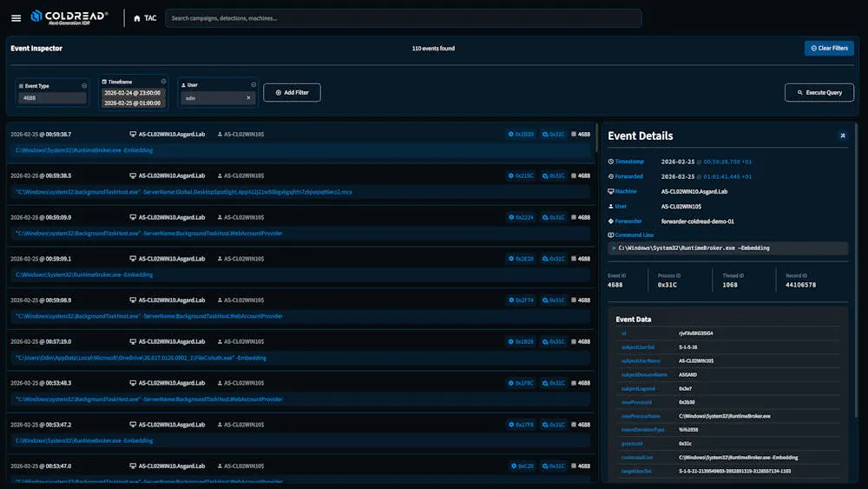Click the Clear Filters button
868x489 pixels.
coord(829,48)
